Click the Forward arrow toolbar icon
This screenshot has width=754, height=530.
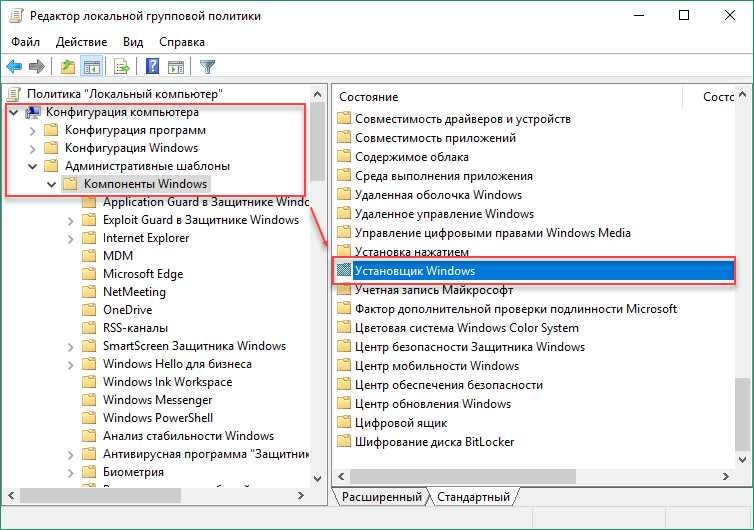click(x=37, y=66)
